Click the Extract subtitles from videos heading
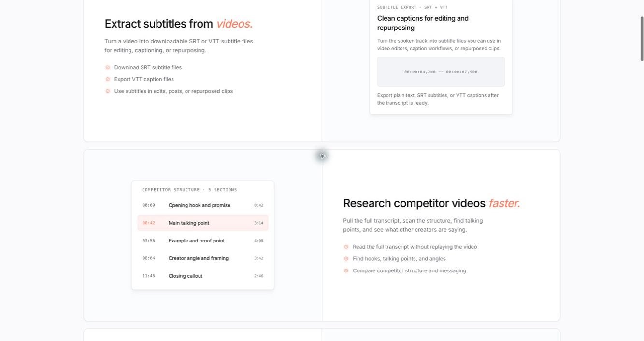 point(179,24)
